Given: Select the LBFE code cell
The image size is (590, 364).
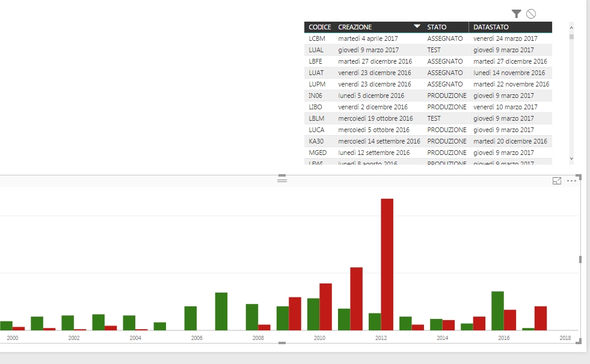Looking at the screenshot, I should coord(315,61).
